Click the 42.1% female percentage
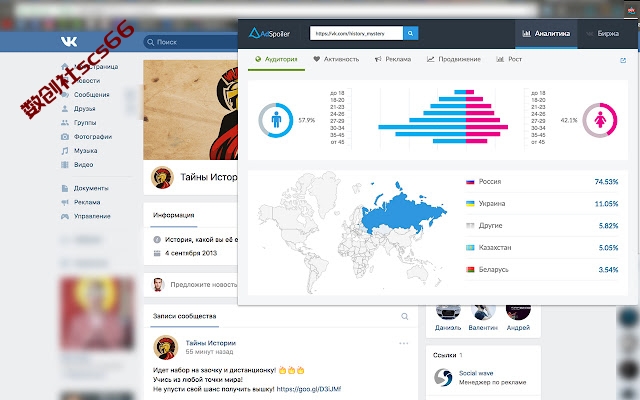The height and width of the screenshot is (400, 640). [x=569, y=120]
